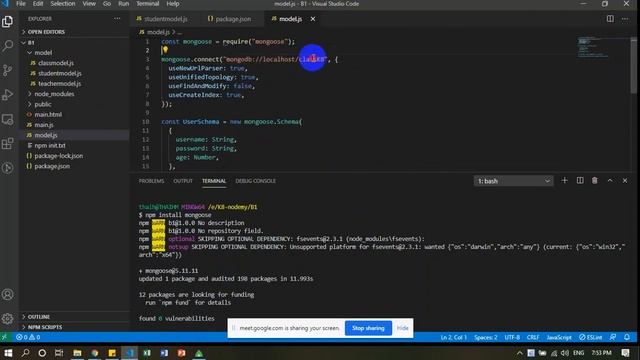640x360 pixels.
Task: Open Source Control view
Action: [x=7, y=70]
